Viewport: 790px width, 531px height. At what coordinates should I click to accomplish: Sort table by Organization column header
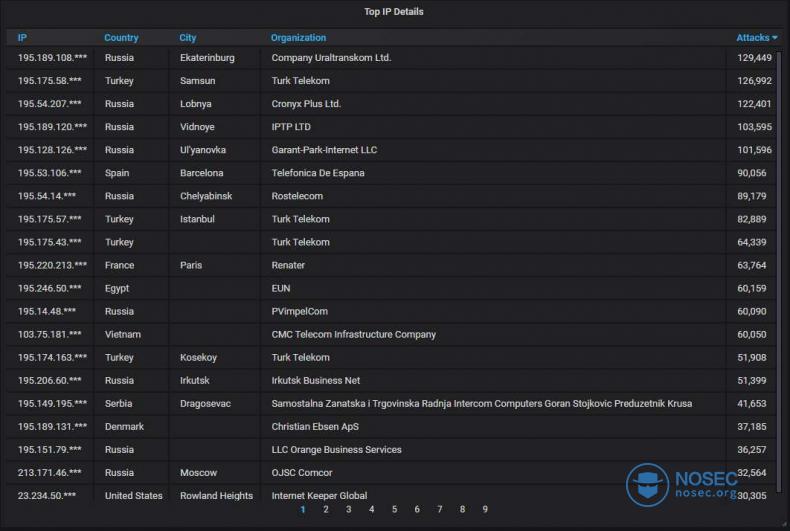click(298, 38)
